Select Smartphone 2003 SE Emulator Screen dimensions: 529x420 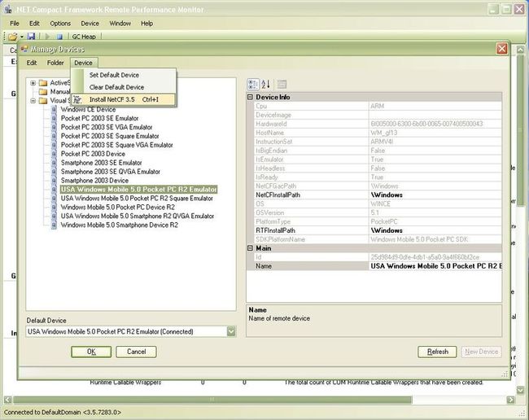[101, 163]
